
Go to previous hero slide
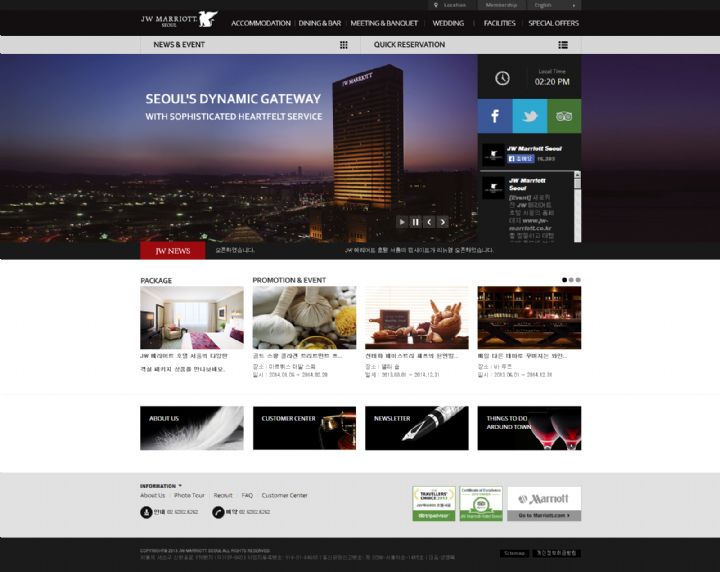tap(429, 222)
